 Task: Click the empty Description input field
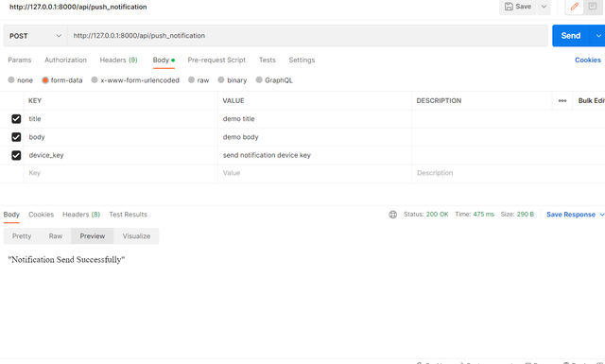[509, 173]
